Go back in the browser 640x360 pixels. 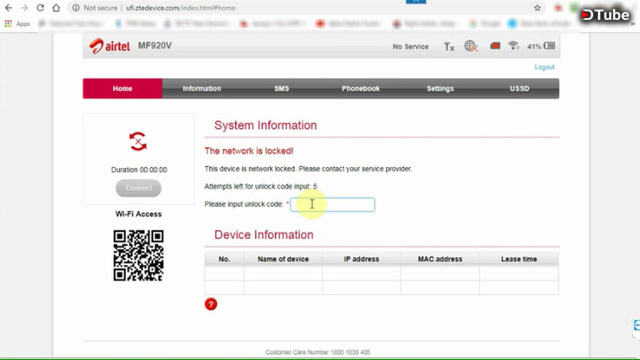point(8,8)
